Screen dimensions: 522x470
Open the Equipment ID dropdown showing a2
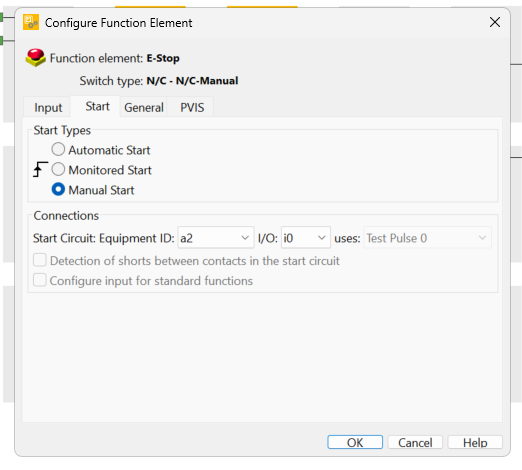click(216, 238)
